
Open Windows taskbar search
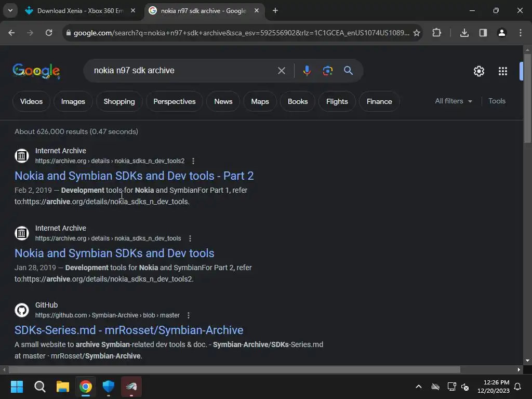tap(39, 387)
